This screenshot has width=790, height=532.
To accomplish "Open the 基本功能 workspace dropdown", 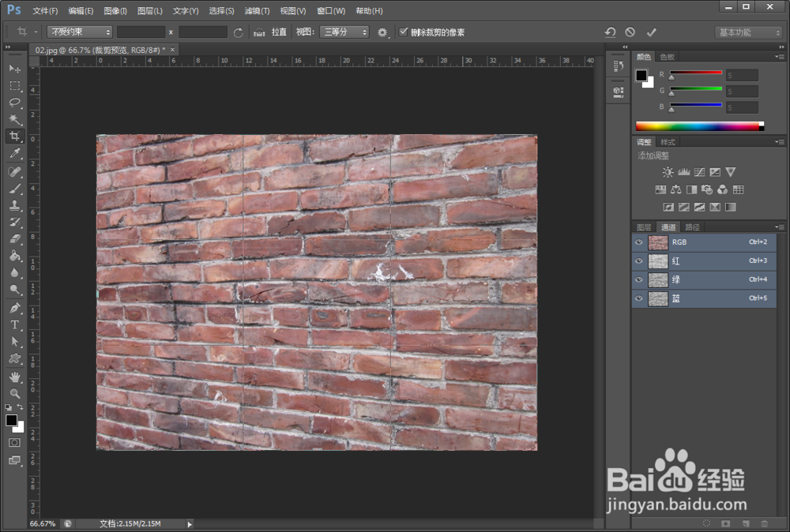I will point(748,32).
